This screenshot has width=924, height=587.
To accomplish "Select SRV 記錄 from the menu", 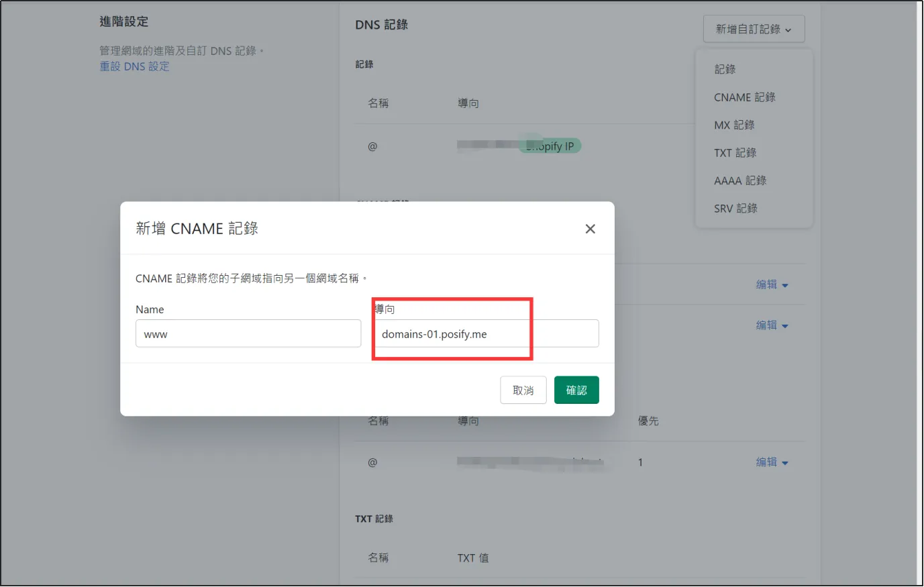I will pos(735,209).
